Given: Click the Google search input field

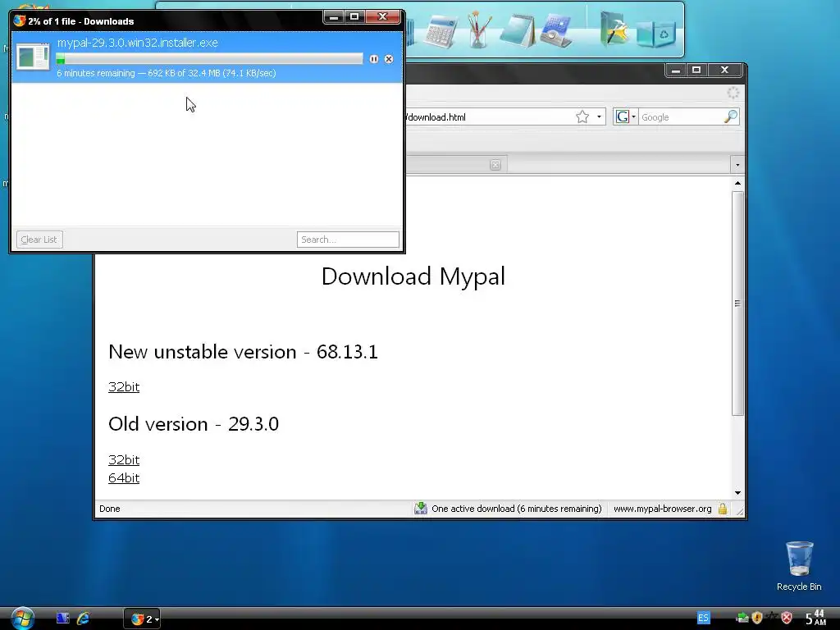Looking at the screenshot, I should pos(680,116).
